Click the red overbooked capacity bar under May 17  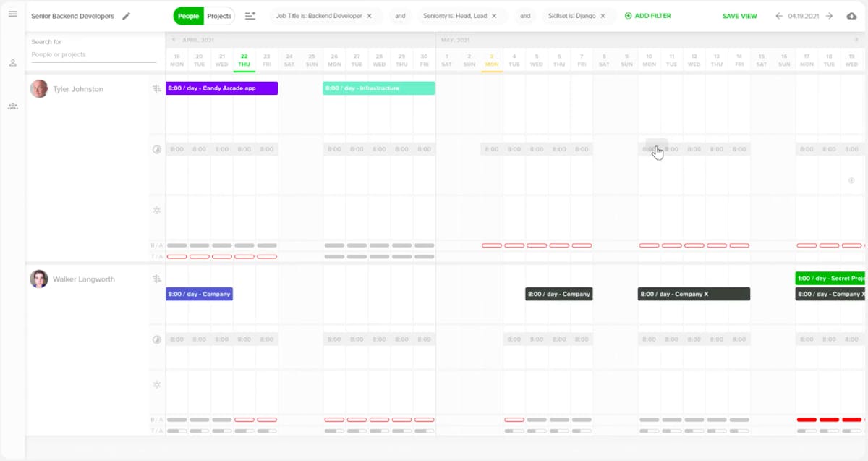pos(805,420)
